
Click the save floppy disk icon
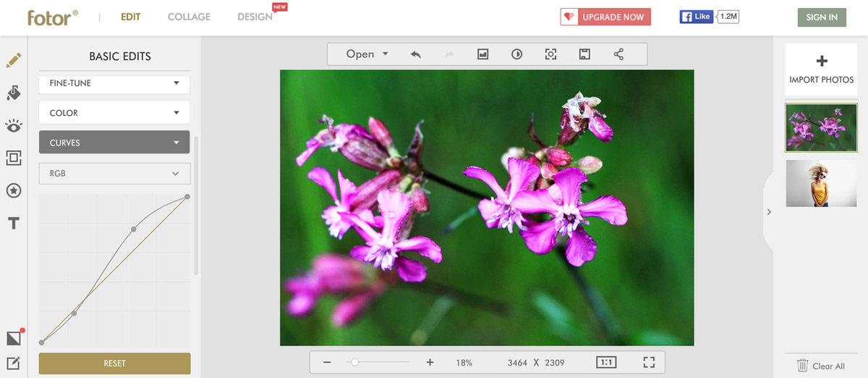(584, 54)
